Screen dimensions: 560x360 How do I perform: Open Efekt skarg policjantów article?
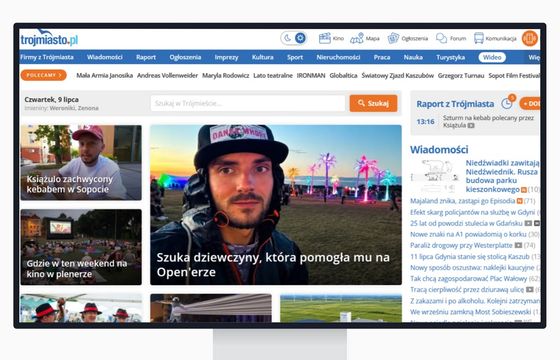coord(472,212)
